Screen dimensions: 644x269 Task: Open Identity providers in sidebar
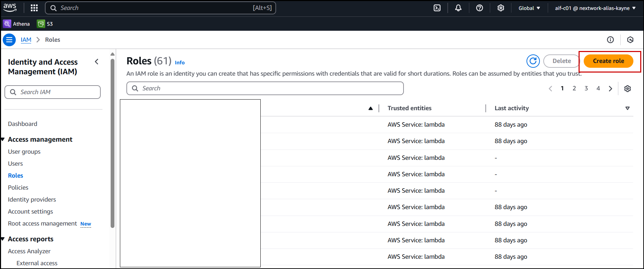[32, 200]
